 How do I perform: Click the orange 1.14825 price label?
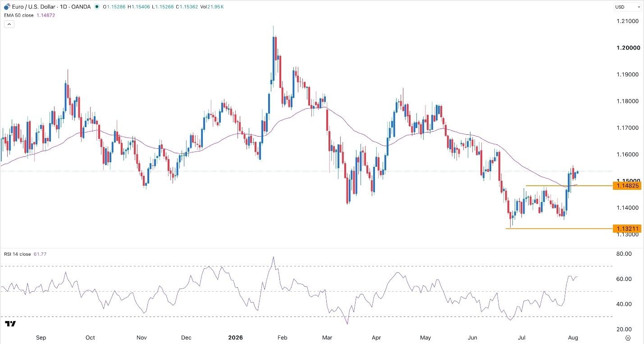click(x=627, y=186)
